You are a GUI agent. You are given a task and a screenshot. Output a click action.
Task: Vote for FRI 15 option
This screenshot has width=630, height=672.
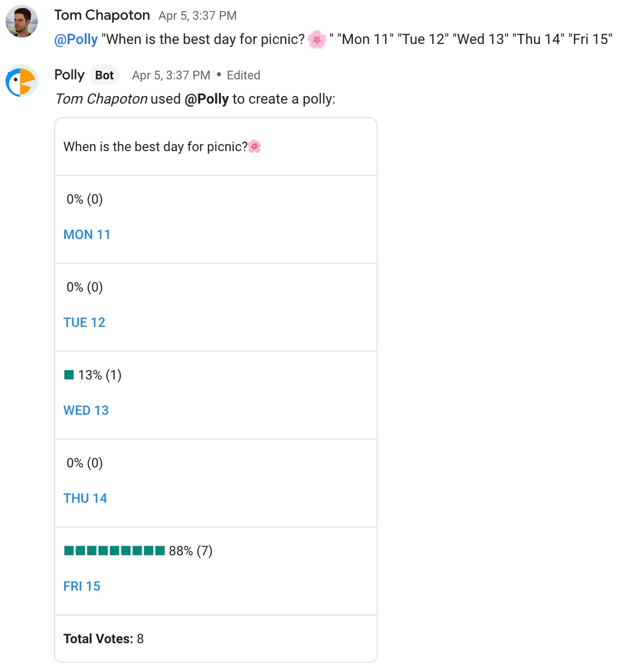[82, 586]
